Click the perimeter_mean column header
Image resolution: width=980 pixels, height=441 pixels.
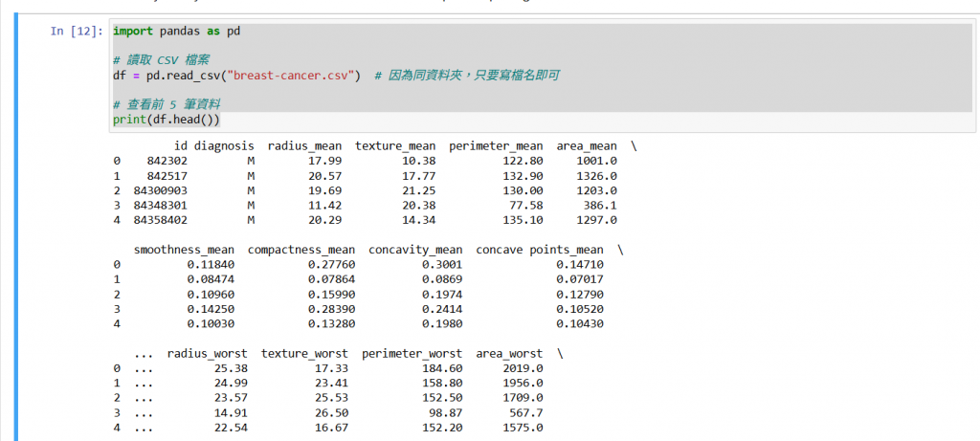[496, 146]
